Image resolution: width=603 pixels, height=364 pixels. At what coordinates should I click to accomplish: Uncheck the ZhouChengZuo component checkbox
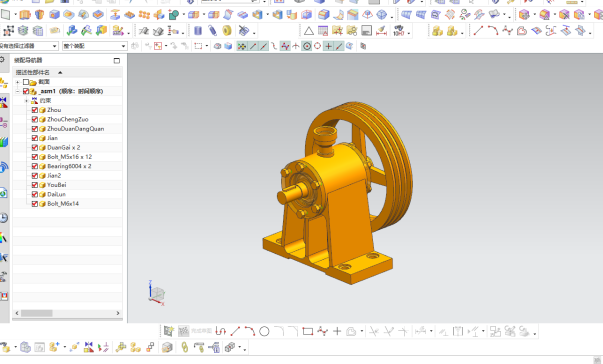[x=35, y=119]
